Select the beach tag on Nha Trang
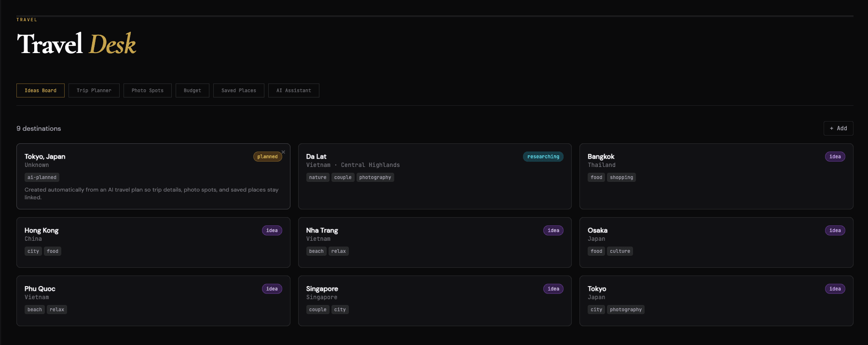 pyautogui.click(x=317, y=251)
